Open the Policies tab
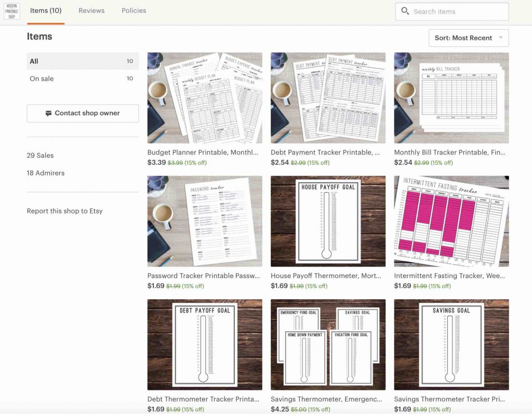The height and width of the screenshot is (414, 532). pyautogui.click(x=134, y=11)
